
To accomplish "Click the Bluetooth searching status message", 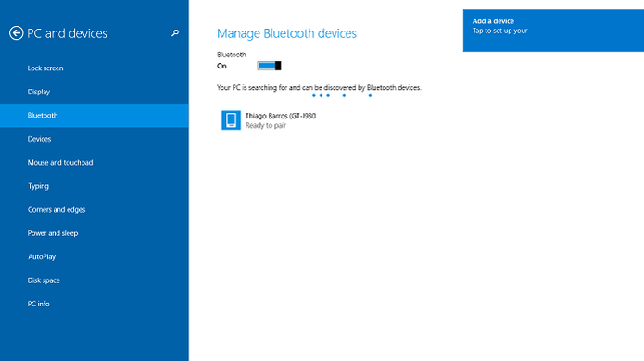I will click(x=319, y=87).
